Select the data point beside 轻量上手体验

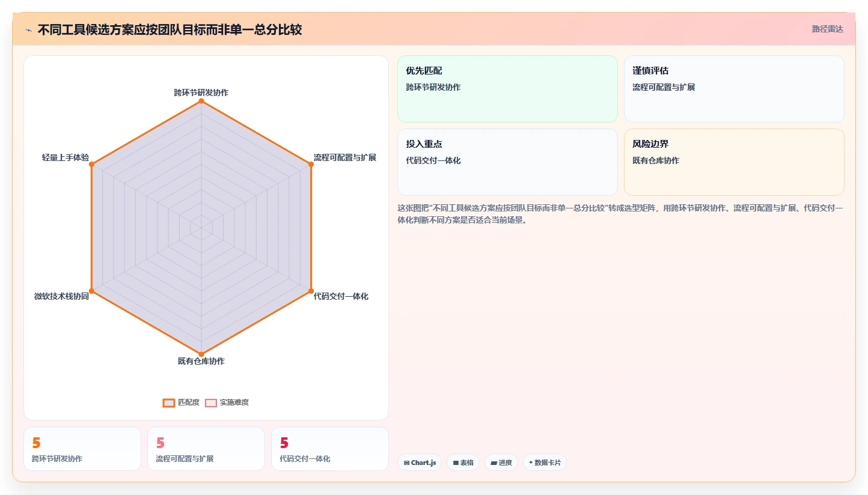pyautogui.click(x=91, y=164)
